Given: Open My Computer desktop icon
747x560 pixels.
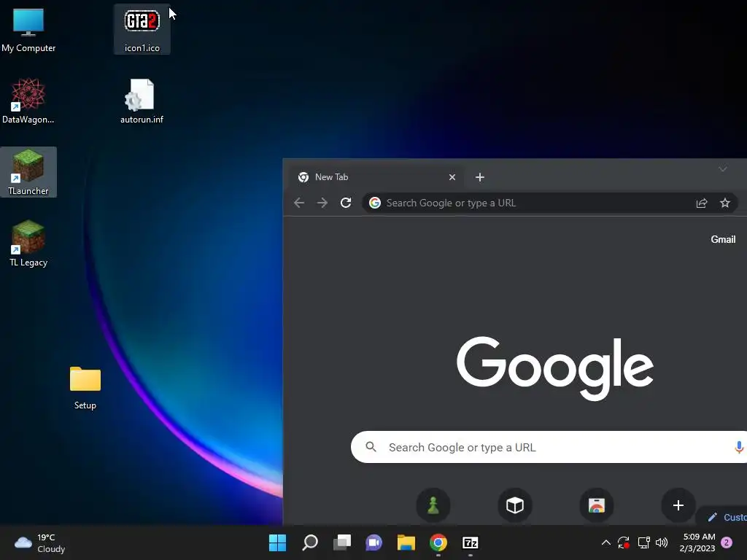Looking at the screenshot, I should tap(28, 29).
